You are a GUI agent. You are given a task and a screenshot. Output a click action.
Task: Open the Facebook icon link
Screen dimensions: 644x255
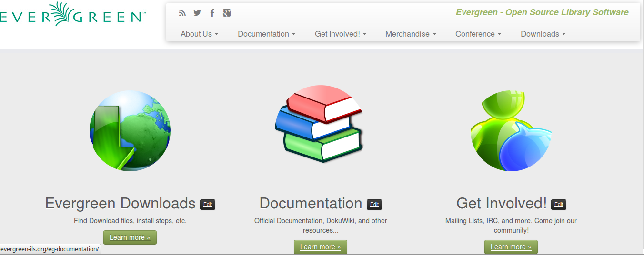(212, 13)
